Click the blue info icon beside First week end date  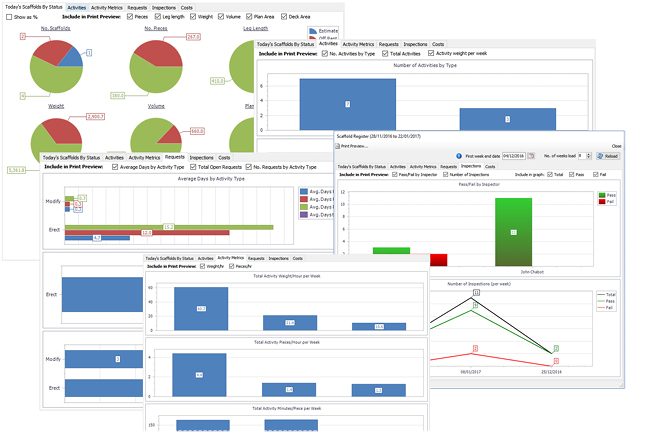458,156
